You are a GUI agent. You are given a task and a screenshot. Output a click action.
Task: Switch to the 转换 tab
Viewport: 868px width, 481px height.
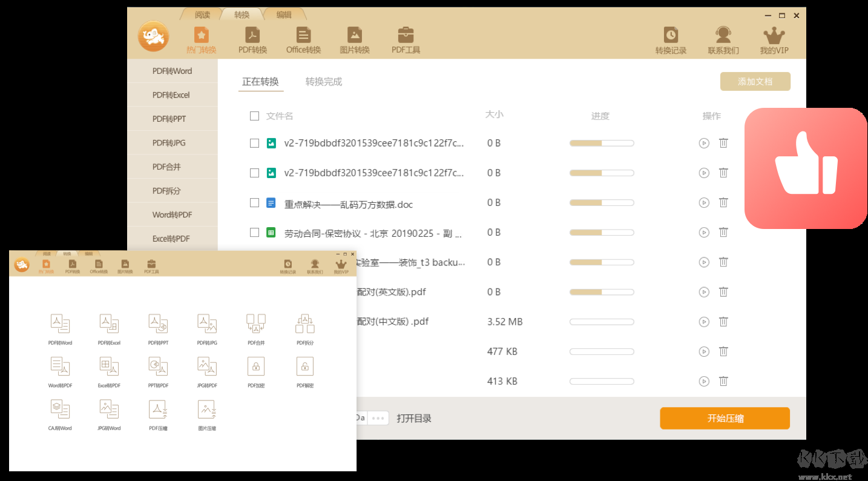pyautogui.click(x=242, y=14)
